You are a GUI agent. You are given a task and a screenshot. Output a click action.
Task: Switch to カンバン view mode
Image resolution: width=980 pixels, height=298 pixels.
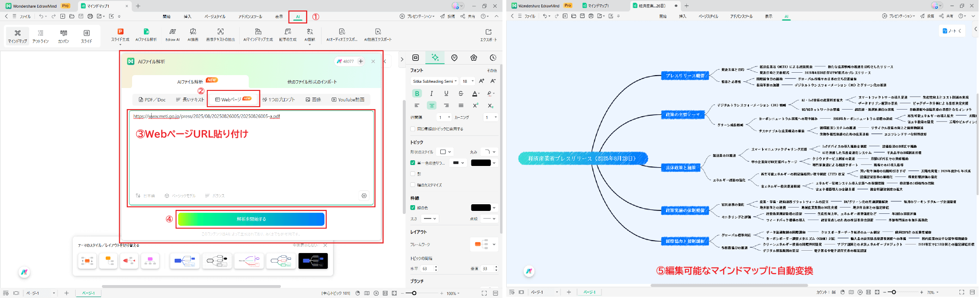point(64,35)
